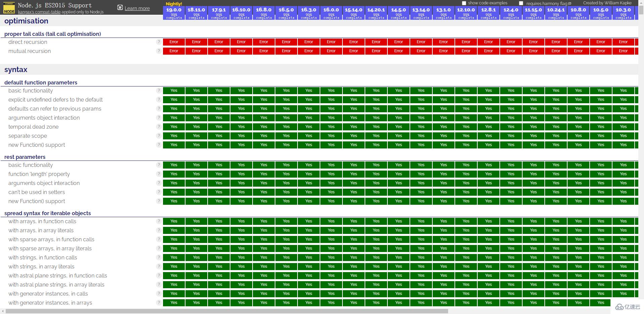Follow the kangax's compat-table link

pyautogui.click(x=39, y=12)
